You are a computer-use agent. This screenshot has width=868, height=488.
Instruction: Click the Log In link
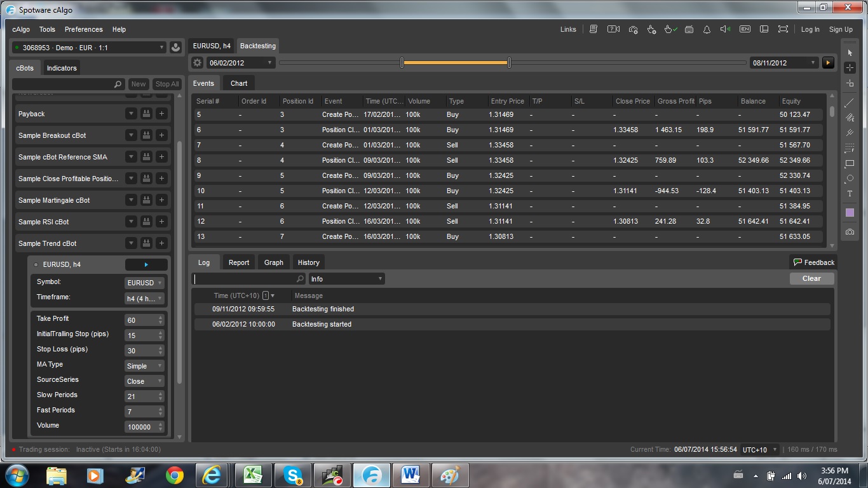810,29
